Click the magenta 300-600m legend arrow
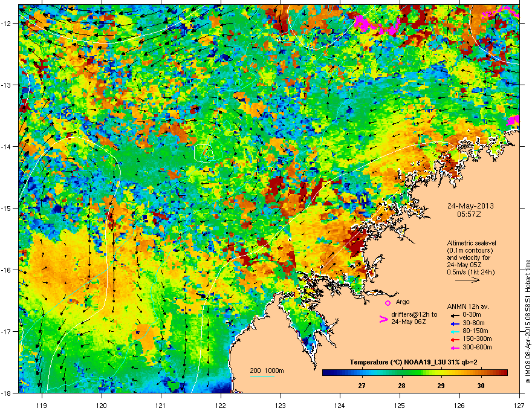The image size is (532, 411). (455, 348)
